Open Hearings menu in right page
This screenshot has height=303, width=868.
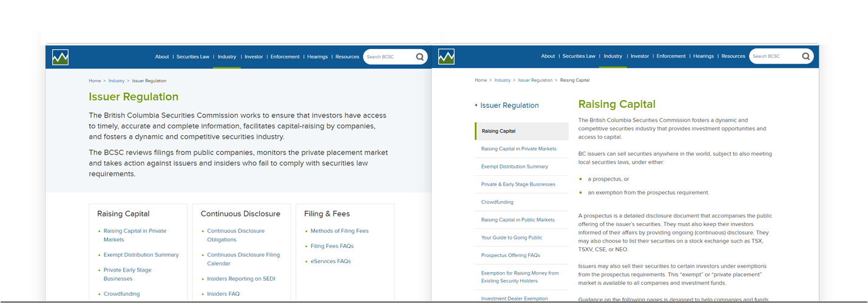tap(704, 56)
